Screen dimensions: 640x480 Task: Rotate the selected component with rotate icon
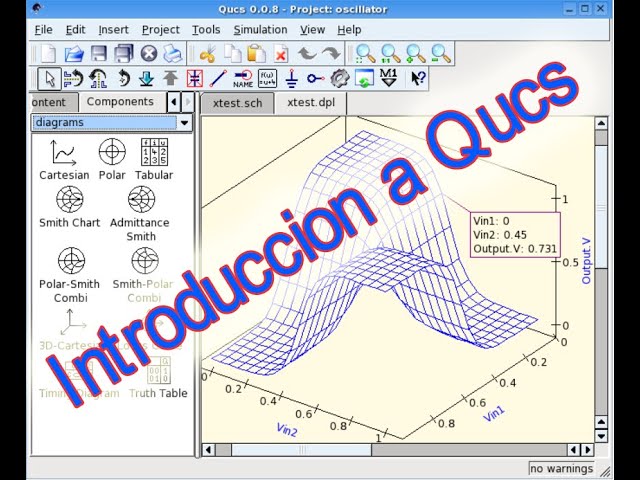pos(123,78)
